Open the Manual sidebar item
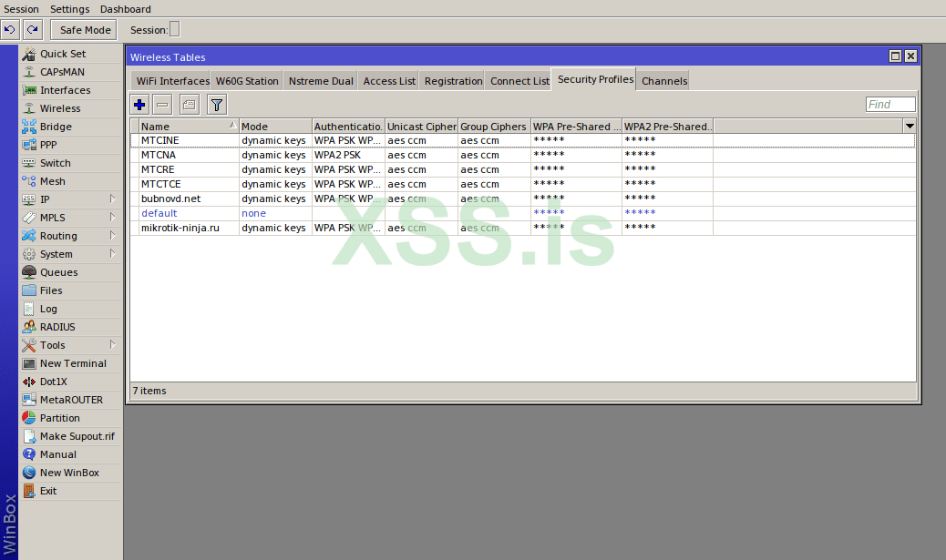This screenshot has height=560, width=946. pos(70,454)
